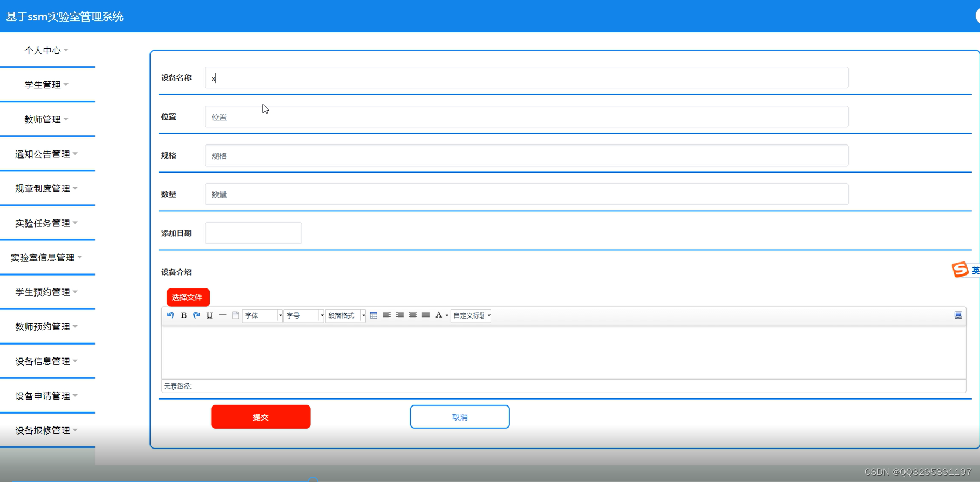Align text right in the editor
980x482 pixels.
click(x=399, y=315)
